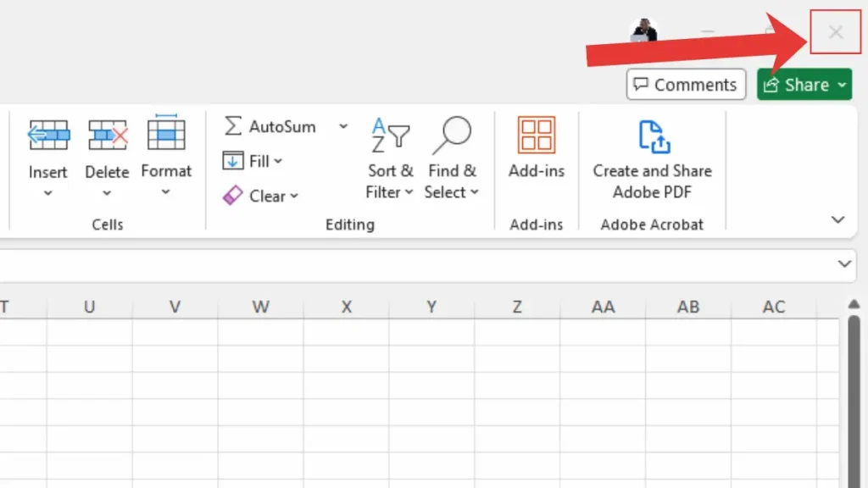
Task: Select column header Z
Action: [517, 307]
